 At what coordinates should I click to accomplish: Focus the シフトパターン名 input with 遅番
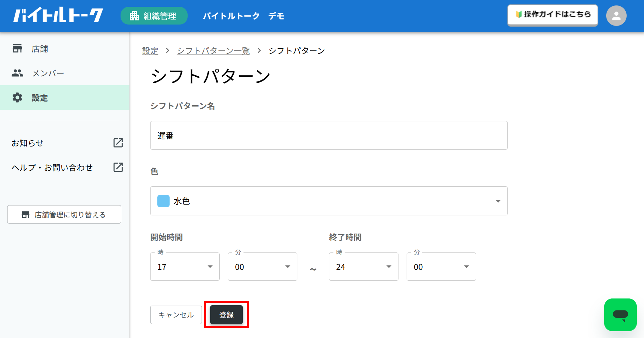pos(329,135)
